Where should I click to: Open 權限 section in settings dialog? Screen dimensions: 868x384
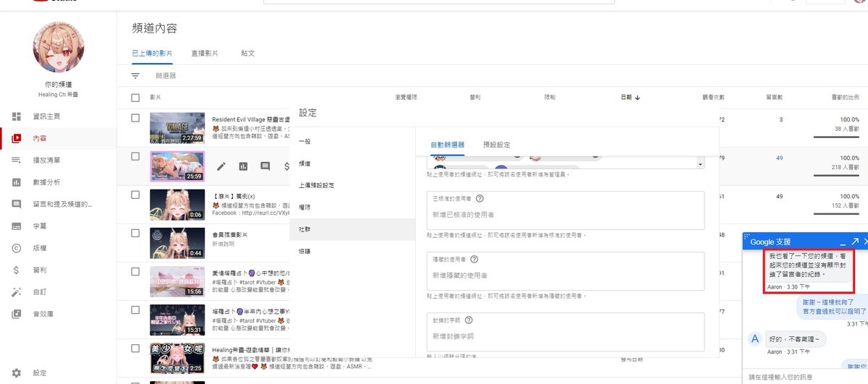point(352,208)
